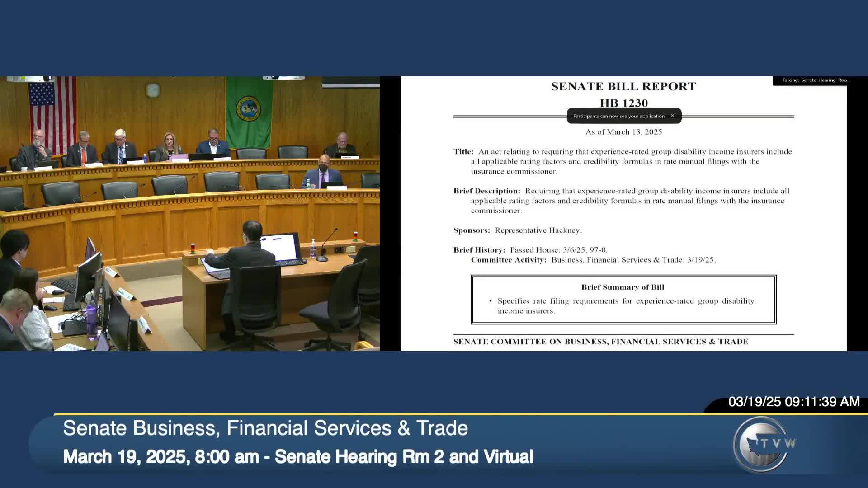Click the 'SENATE BILL REPORT' heading
868x488 pixels.
623,86
